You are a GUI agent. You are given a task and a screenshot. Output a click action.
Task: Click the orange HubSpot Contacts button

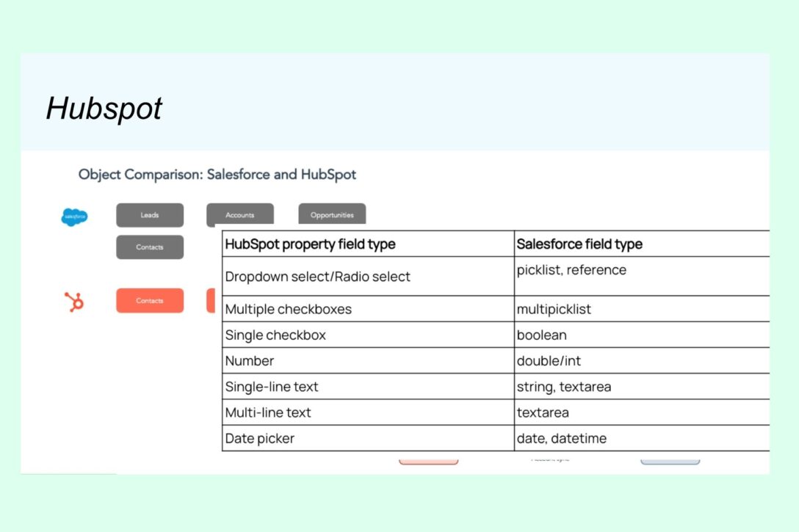pos(150,300)
